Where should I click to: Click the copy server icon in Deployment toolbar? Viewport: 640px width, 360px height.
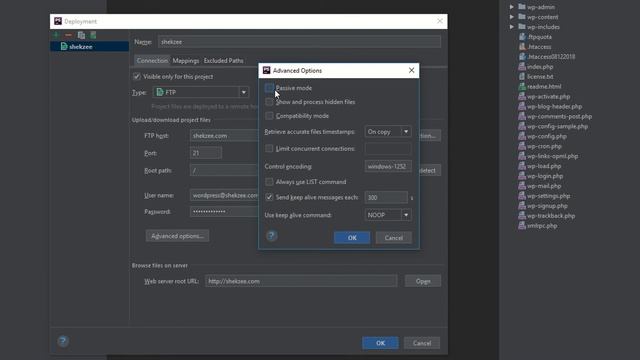[x=81, y=35]
